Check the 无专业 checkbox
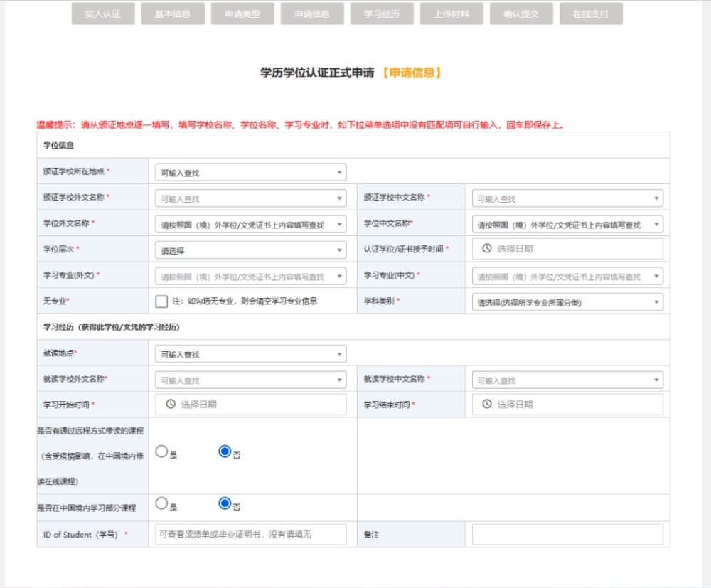The image size is (711, 588). 161,301
